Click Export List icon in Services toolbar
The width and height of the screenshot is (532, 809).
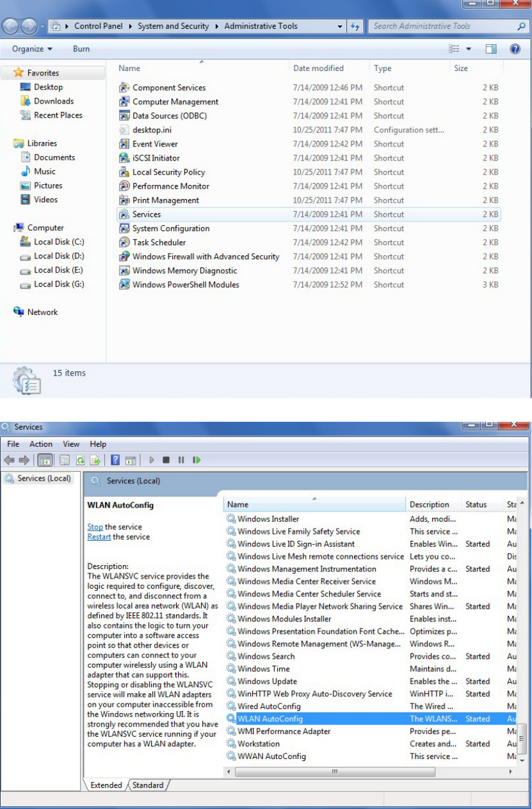point(95,460)
